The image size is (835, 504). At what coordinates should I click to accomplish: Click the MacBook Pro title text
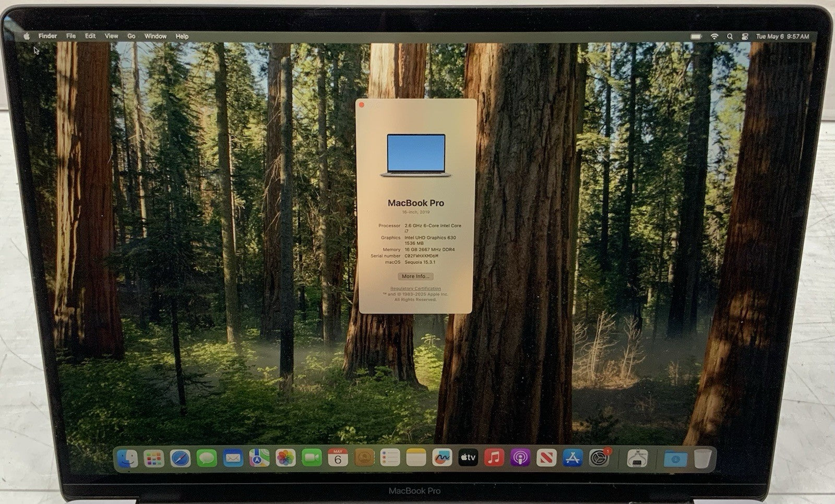click(416, 203)
